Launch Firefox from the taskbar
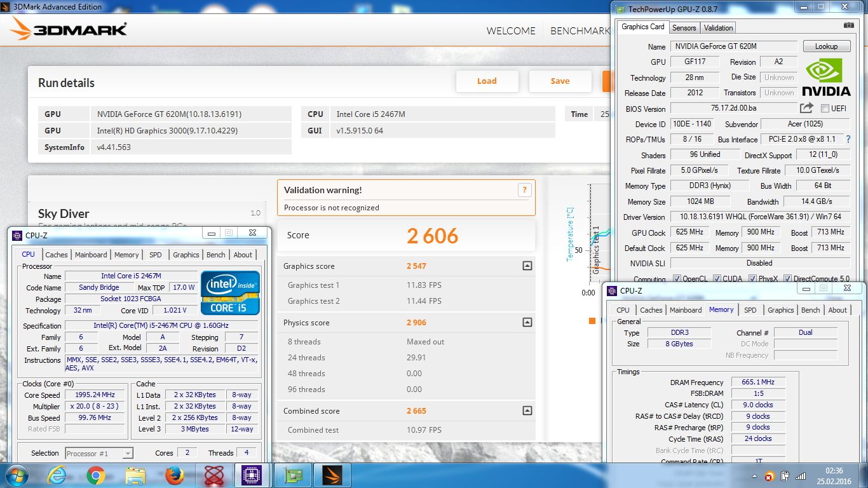868x488 pixels. click(174, 475)
